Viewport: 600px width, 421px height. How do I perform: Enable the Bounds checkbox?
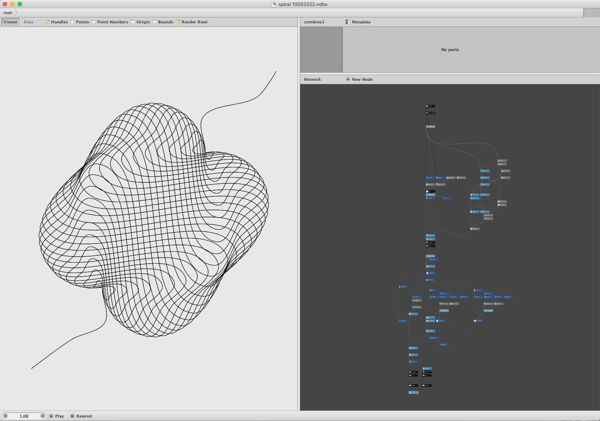(x=155, y=22)
